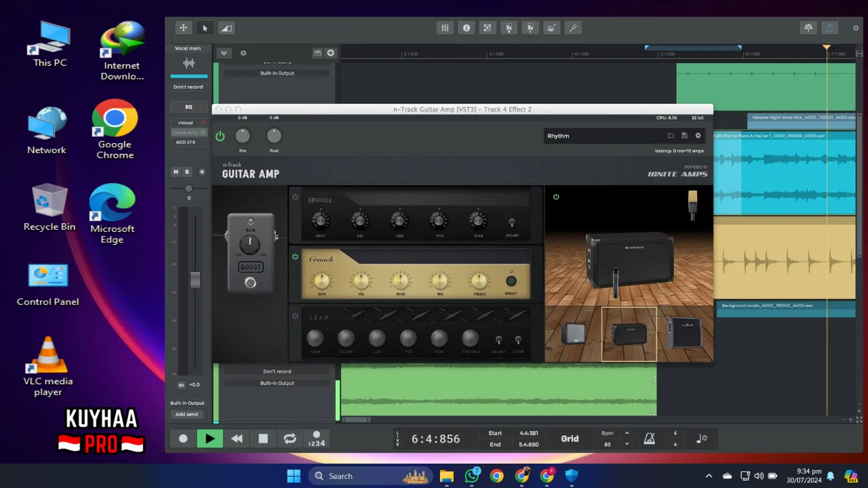The width and height of the screenshot is (868, 488).
Task: Mute the track with M button
Action: [176, 172]
